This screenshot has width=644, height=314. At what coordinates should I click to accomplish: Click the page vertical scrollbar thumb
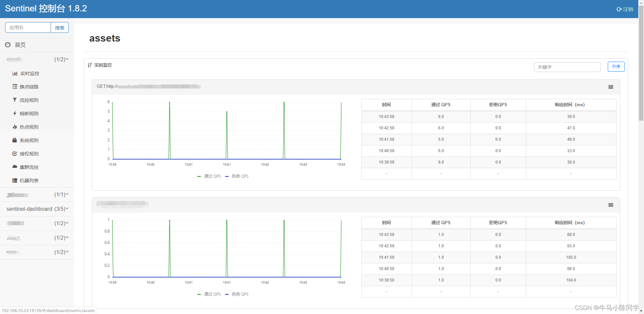pos(641,64)
